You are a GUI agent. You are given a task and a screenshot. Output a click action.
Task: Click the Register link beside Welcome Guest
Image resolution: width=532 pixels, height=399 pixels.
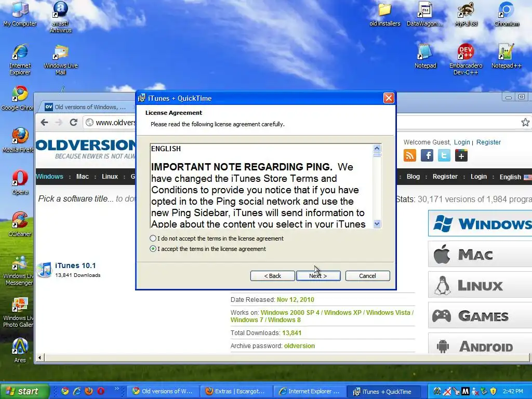tap(488, 142)
